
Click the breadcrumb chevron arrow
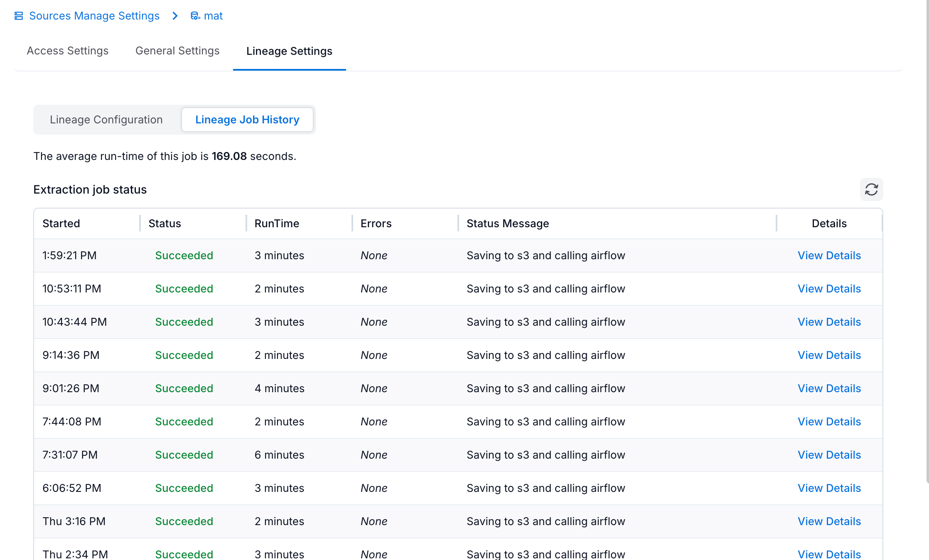(x=175, y=16)
